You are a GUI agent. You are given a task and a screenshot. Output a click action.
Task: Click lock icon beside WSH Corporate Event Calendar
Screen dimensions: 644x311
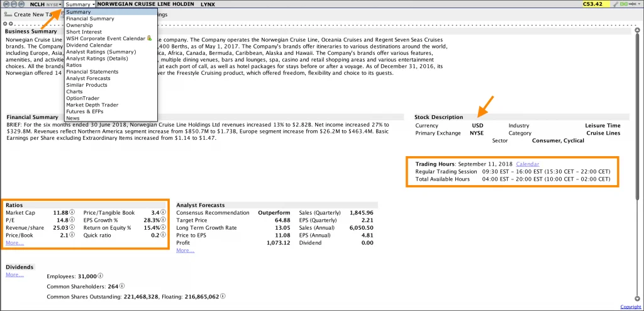150,38
